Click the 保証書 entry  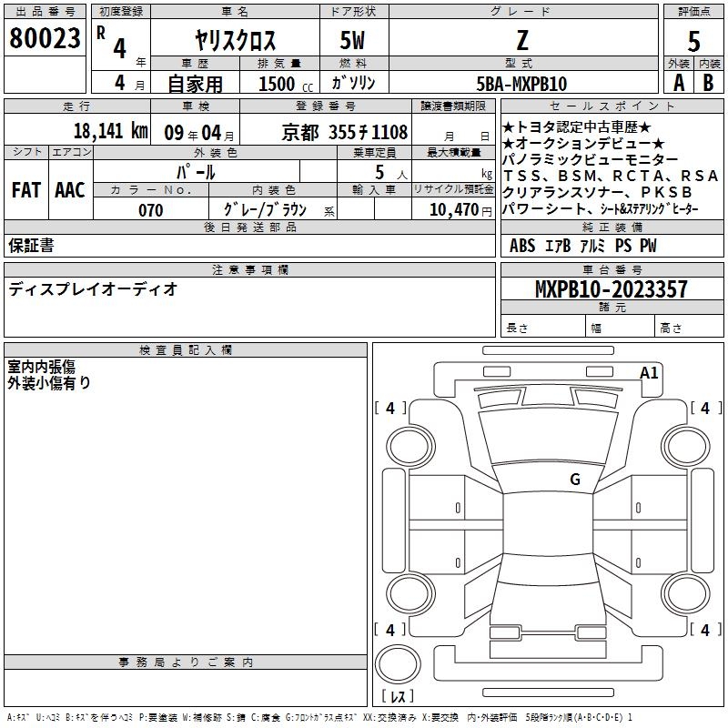pos(31,246)
